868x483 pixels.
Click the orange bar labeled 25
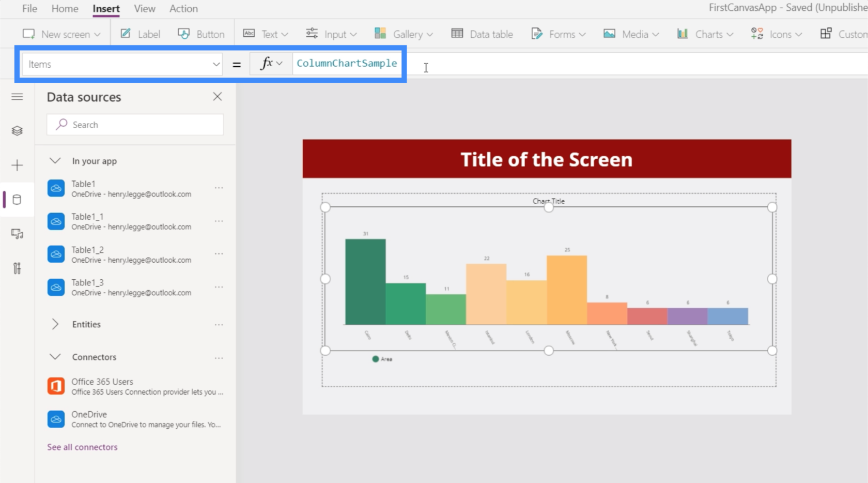(x=567, y=290)
